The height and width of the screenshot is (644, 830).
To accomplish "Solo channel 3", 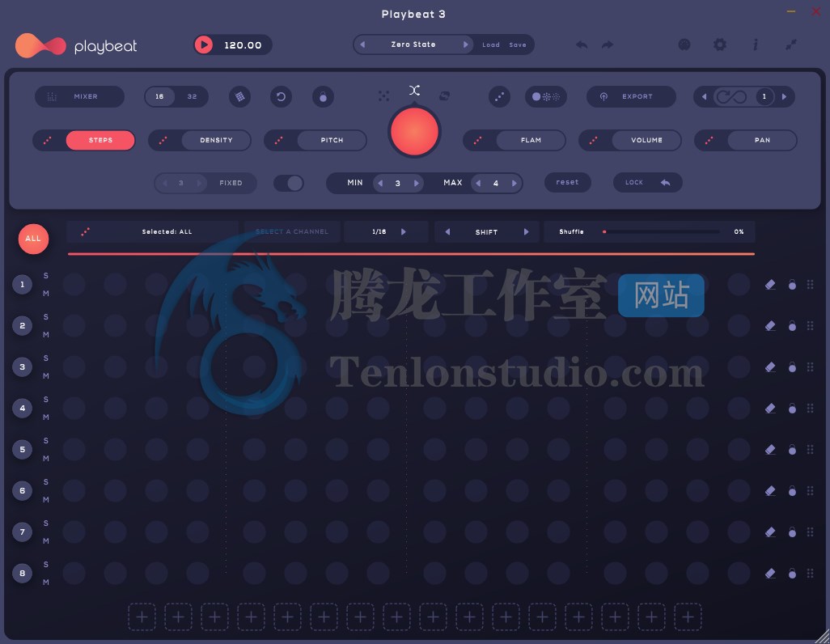I will 46,358.
